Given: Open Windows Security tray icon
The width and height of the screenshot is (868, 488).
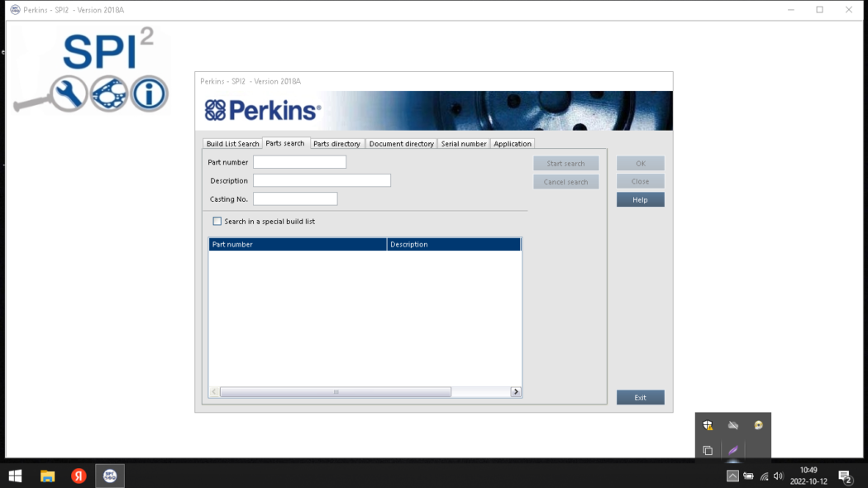Looking at the screenshot, I should (x=708, y=425).
